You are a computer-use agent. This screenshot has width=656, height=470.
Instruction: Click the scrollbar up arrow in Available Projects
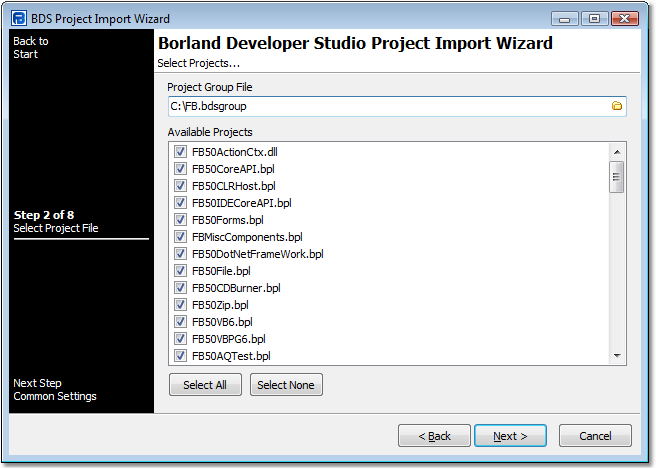[x=617, y=152]
